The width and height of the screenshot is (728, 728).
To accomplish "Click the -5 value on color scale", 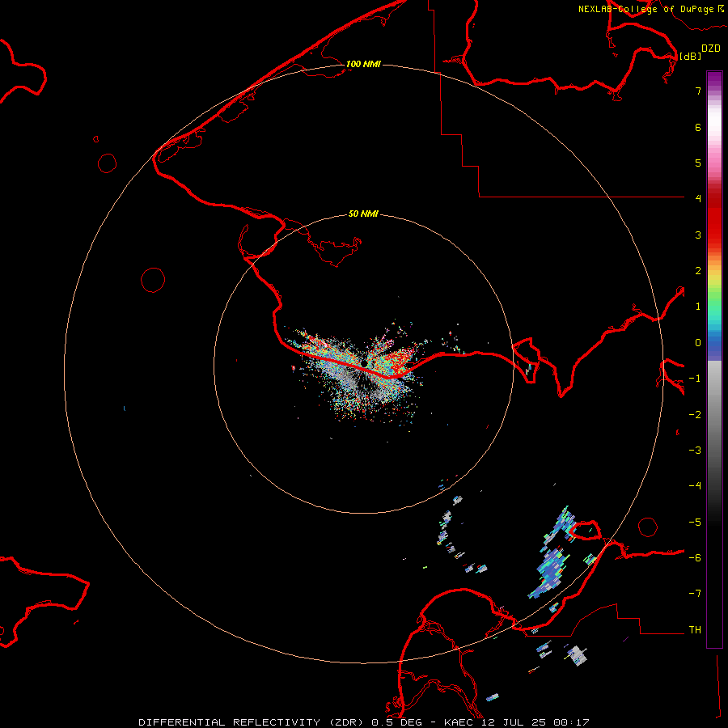I will tap(695, 523).
